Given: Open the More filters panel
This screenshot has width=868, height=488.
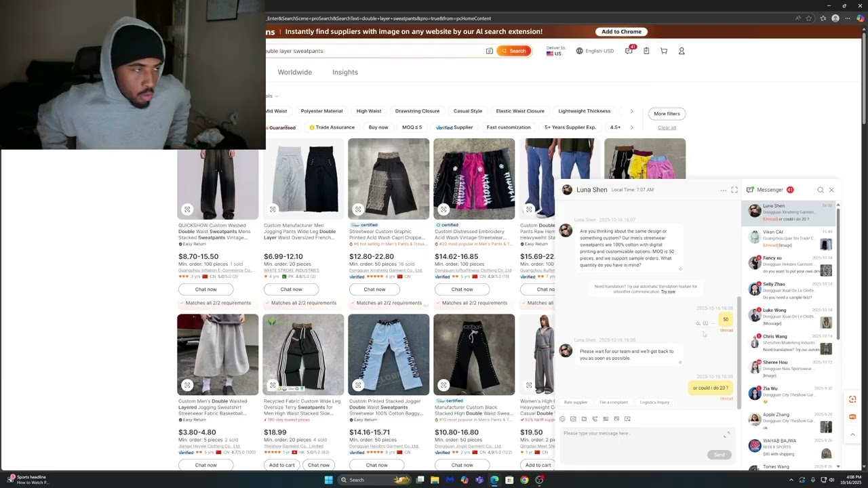Looking at the screenshot, I should point(667,113).
